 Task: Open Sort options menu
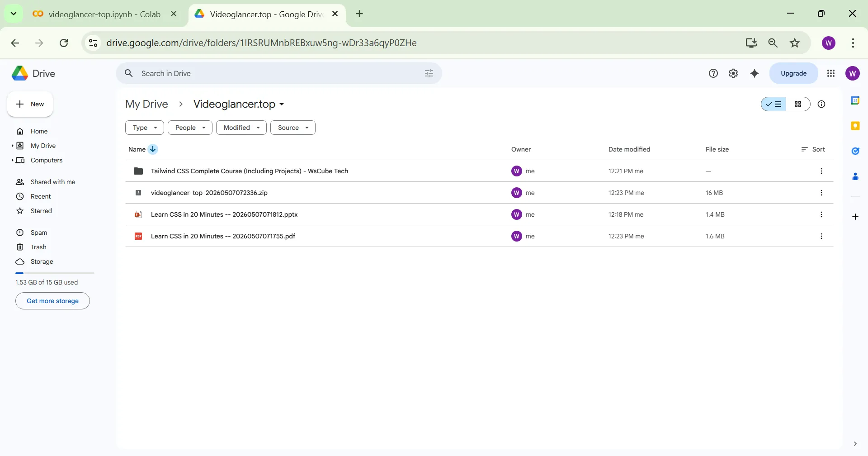click(x=813, y=149)
